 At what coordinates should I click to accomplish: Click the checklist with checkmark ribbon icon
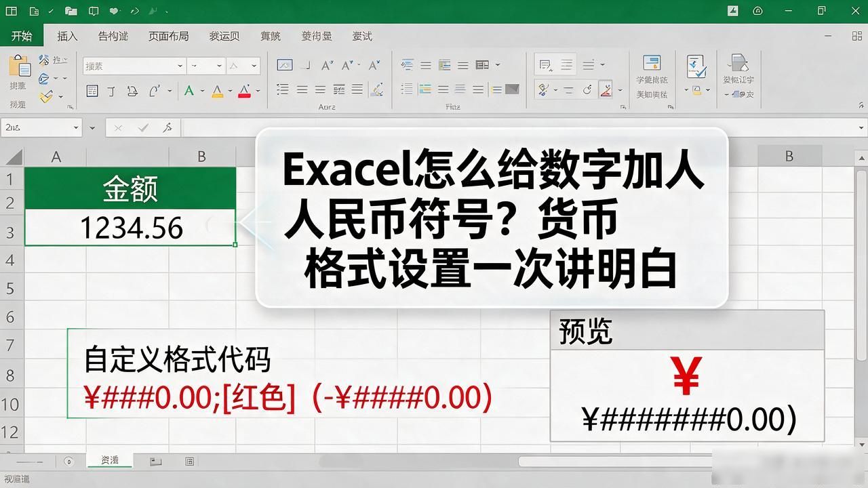pyautogui.click(x=696, y=66)
